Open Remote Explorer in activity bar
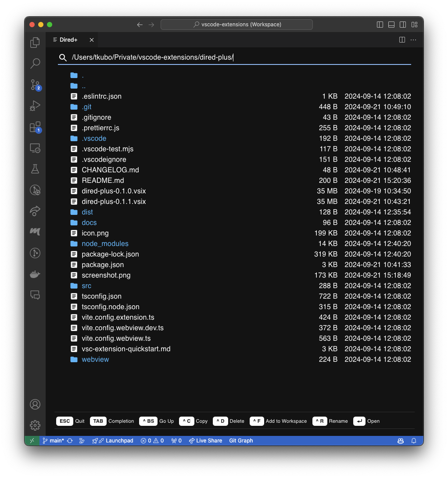The image size is (448, 478). (35, 148)
